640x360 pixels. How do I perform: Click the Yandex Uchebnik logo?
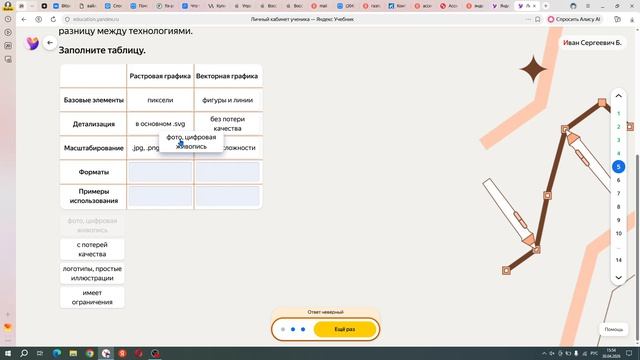coord(32,43)
